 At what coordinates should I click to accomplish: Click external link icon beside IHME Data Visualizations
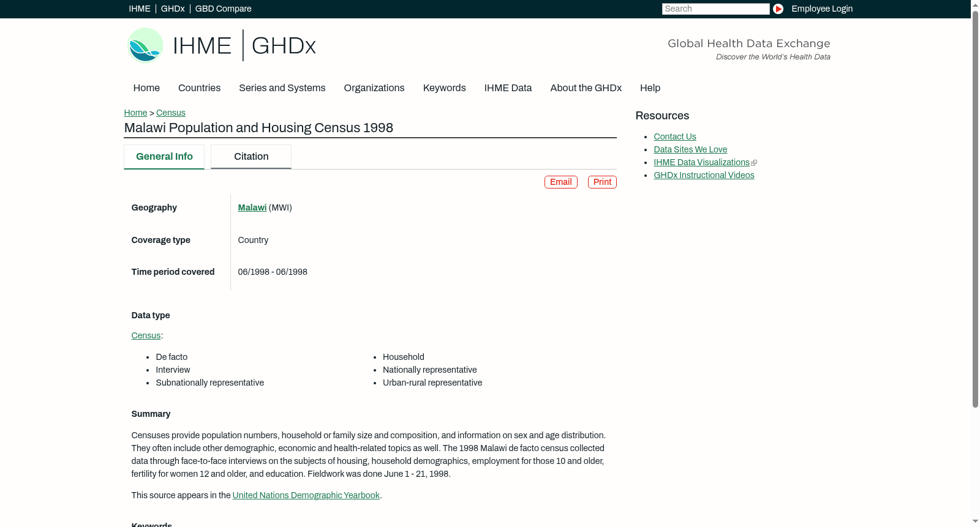[754, 163]
